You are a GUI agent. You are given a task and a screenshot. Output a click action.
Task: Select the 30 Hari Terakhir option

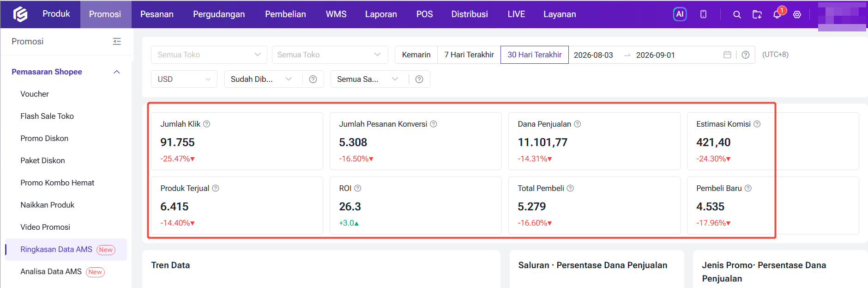535,55
